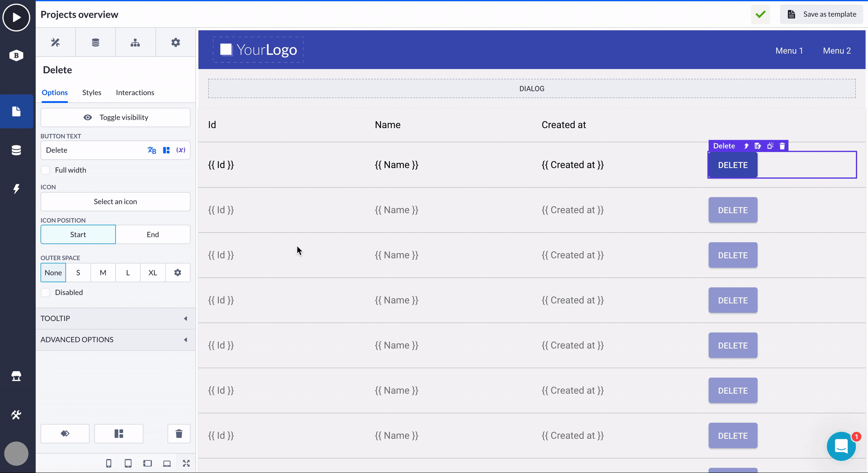Click the fullscreen expand icon
The width and height of the screenshot is (868, 473).
[x=186, y=463]
